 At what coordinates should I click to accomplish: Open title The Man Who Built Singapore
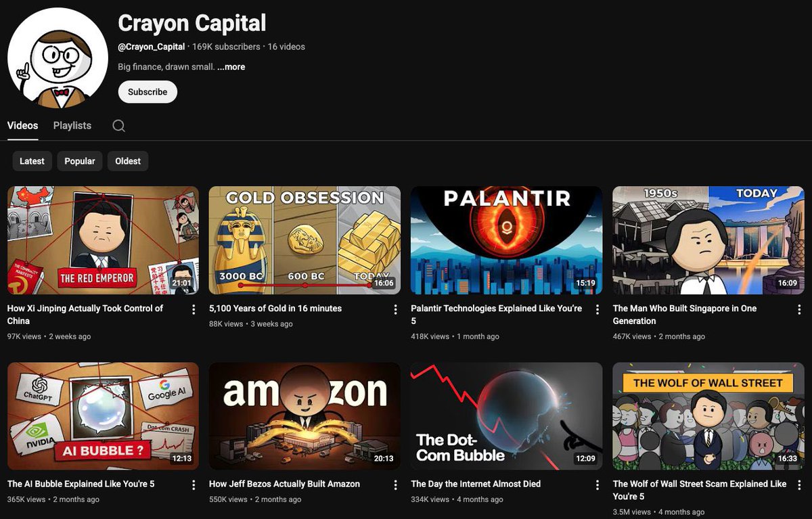coord(685,315)
